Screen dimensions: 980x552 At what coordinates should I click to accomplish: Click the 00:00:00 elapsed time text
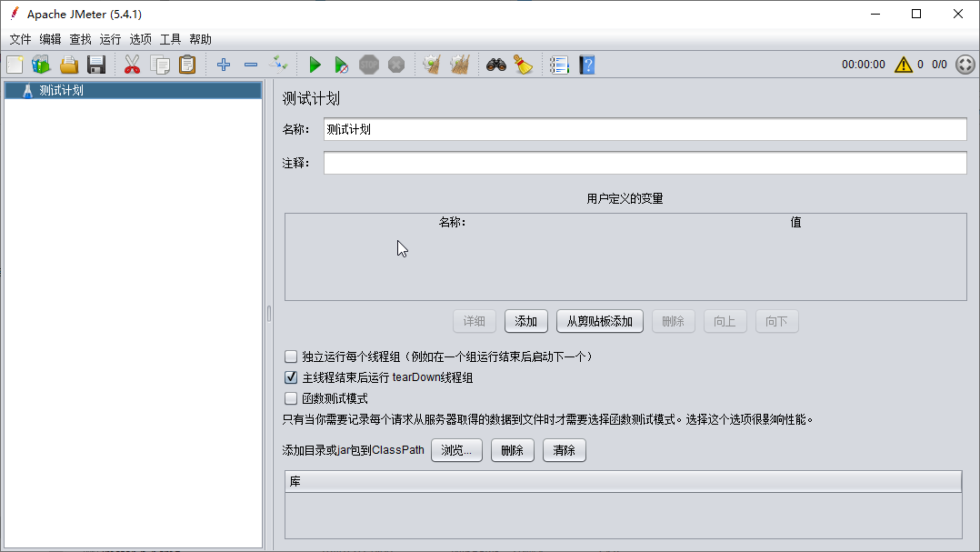pyautogui.click(x=863, y=65)
